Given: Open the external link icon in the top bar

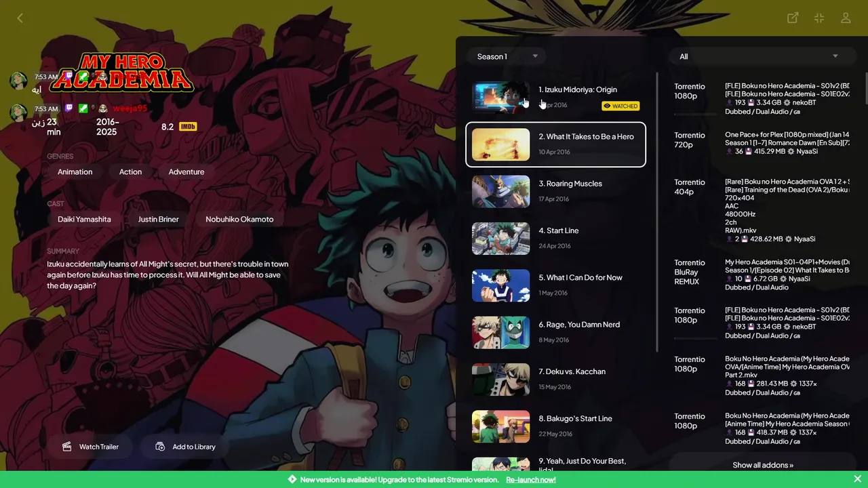Looking at the screenshot, I should 793,18.
